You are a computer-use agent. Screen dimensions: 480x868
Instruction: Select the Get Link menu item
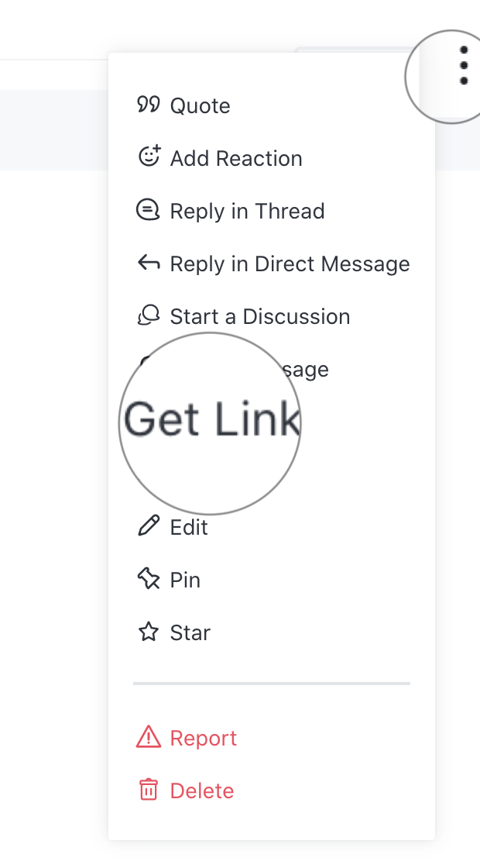point(211,421)
